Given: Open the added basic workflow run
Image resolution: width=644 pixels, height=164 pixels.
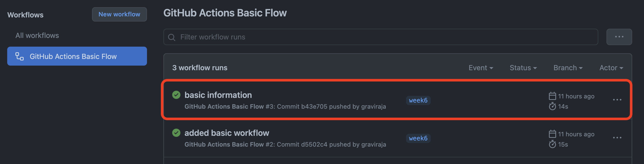Looking at the screenshot, I should 227,133.
